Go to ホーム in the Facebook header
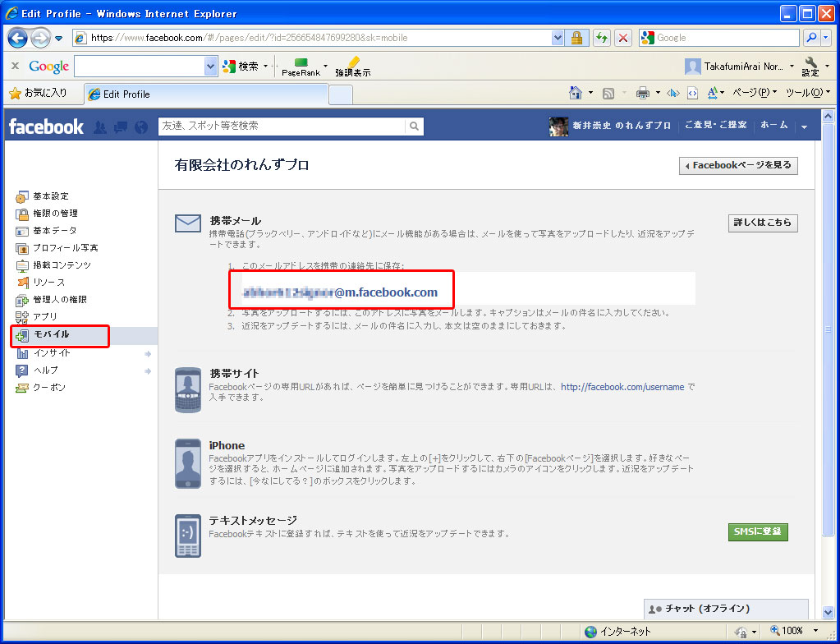This screenshot has height=644, width=840. 774,126
